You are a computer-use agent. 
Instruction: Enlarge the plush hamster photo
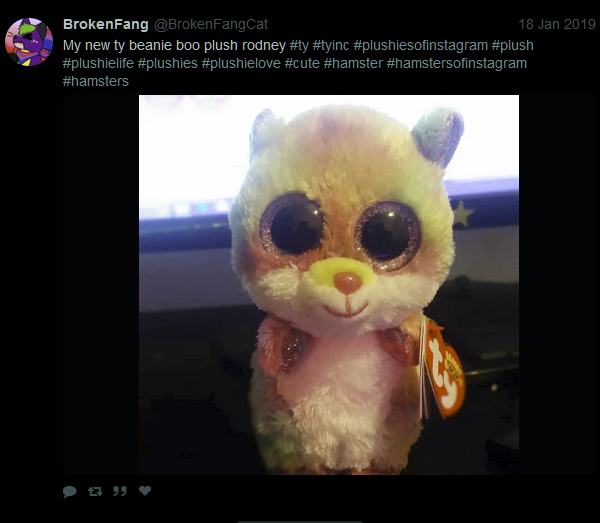pos(329,285)
